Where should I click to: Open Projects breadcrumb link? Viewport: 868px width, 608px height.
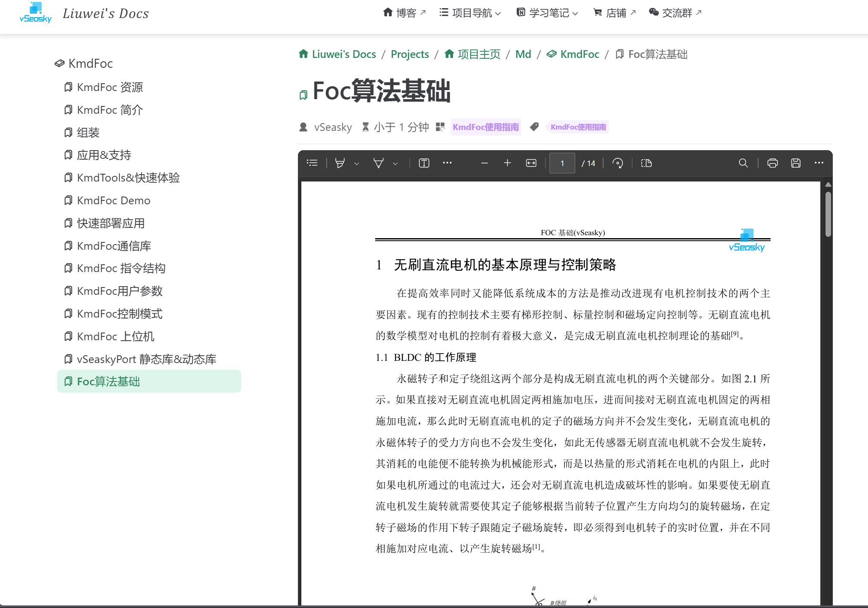410,54
